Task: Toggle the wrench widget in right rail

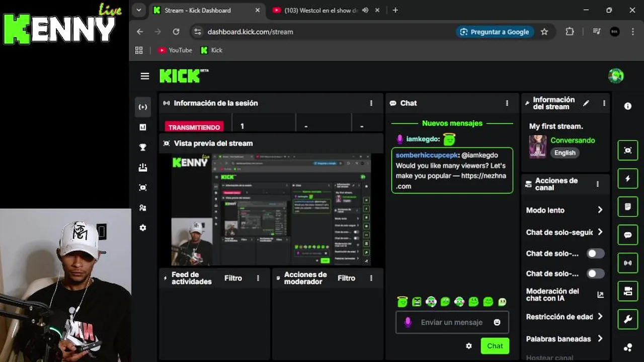Action: [x=628, y=319]
